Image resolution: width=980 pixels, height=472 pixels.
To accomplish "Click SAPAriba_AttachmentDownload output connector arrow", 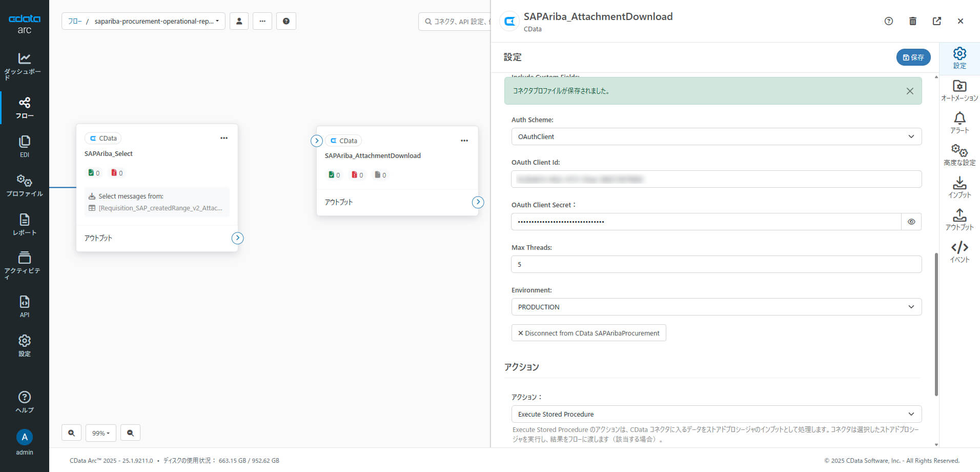I will tap(478, 202).
